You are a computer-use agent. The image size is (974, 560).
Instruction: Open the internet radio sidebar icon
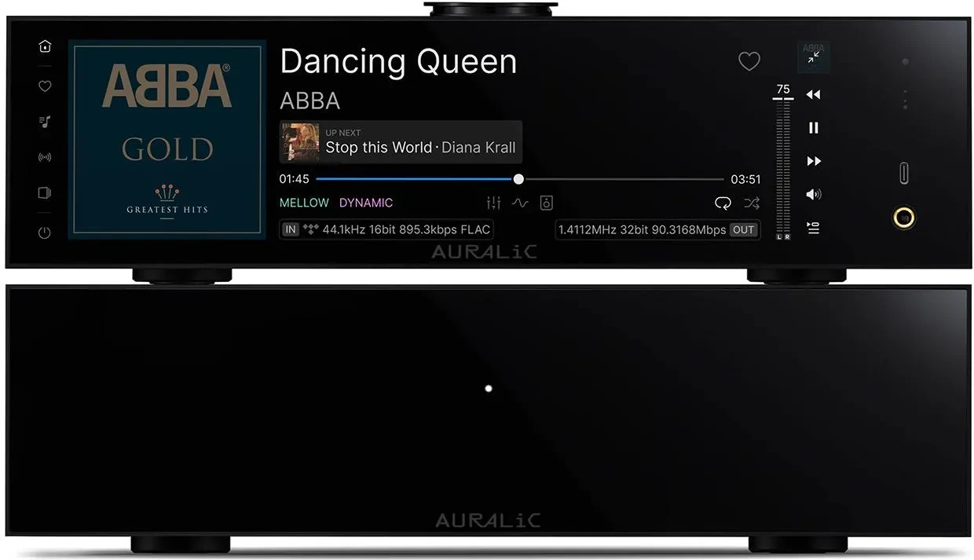(x=45, y=157)
